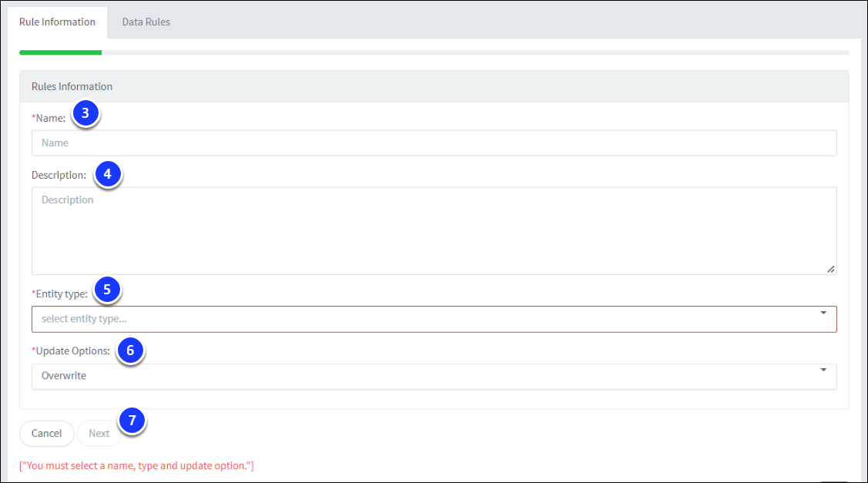
Task: Click the '*Name:' field label
Action: 49,118
